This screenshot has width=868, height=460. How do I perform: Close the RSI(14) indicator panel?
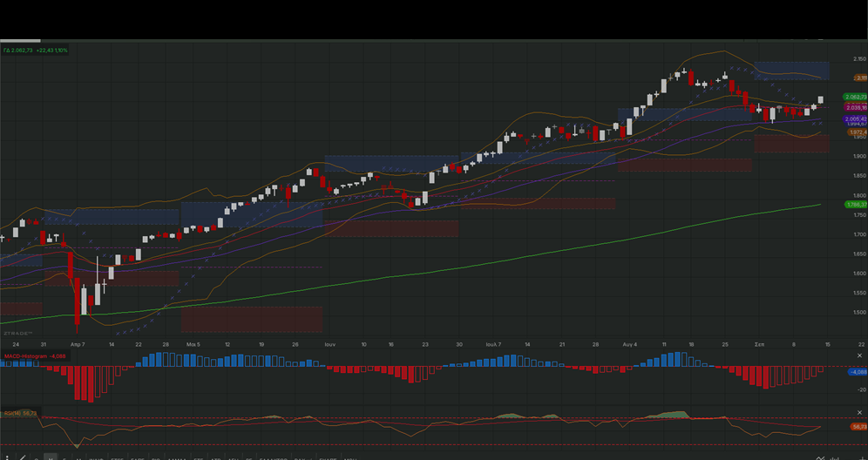[x=859, y=412]
